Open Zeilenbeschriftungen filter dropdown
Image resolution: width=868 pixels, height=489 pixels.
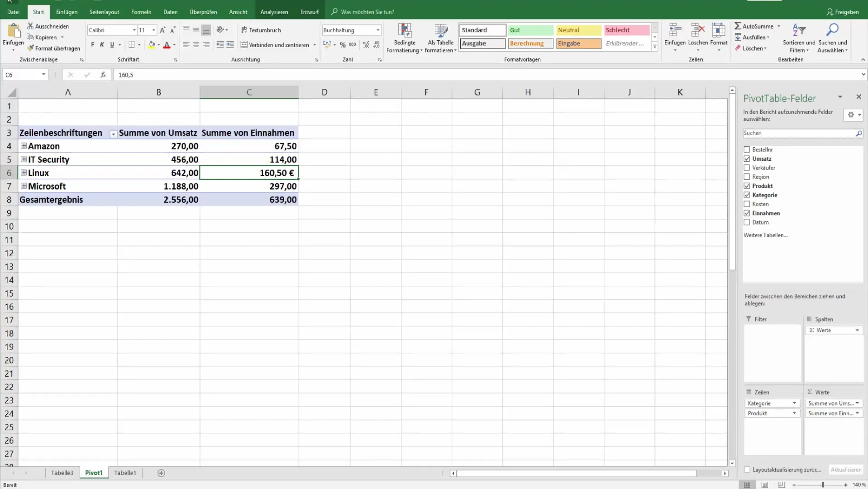[x=113, y=134]
